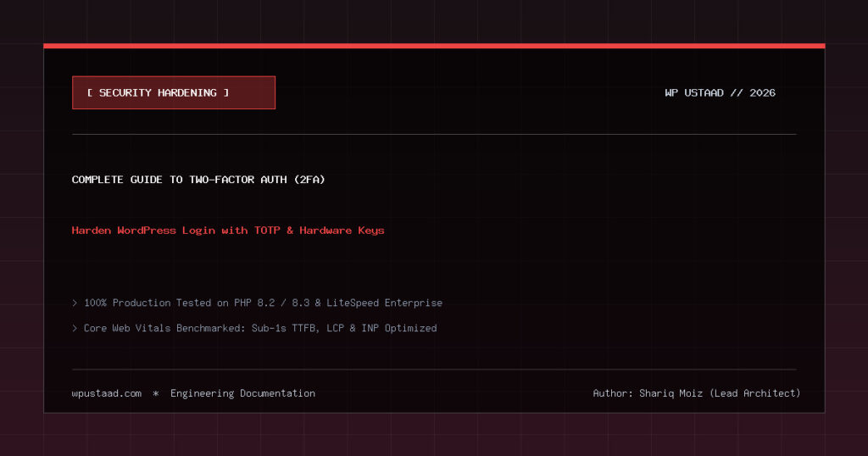Click the WP USTAAD // 2026 label
The height and width of the screenshot is (456, 868).
click(720, 93)
